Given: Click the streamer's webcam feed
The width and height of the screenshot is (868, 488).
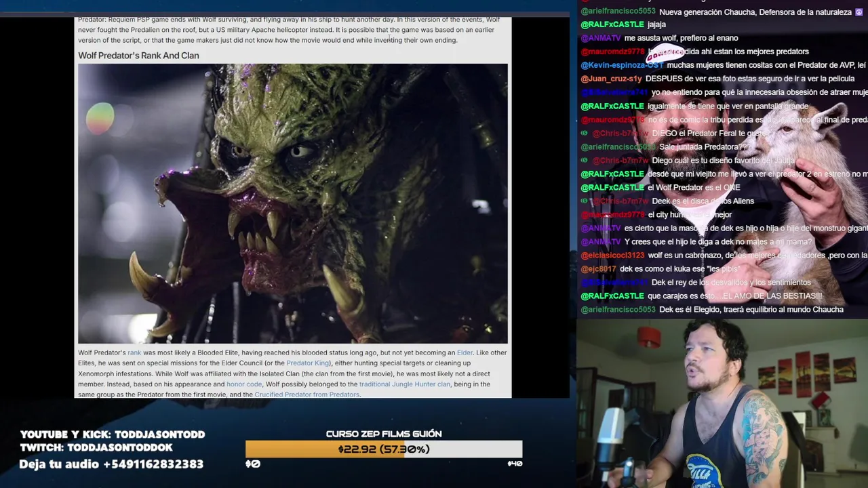Looking at the screenshot, I should pos(722,403).
